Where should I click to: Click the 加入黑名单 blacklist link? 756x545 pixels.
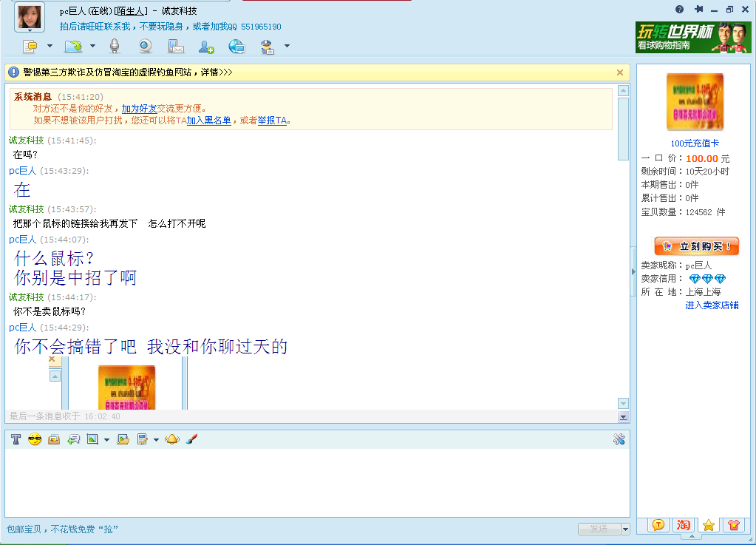208,121
